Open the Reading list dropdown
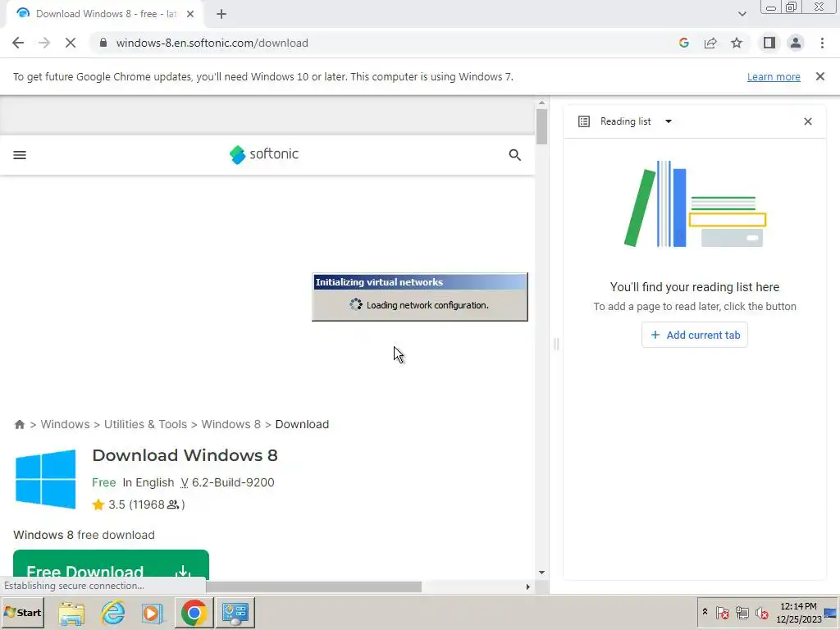 click(x=668, y=121)
